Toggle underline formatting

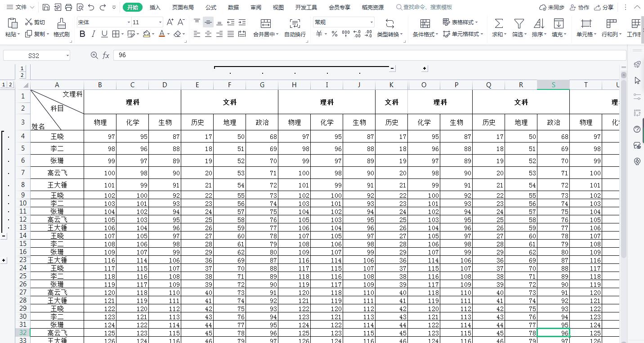(x=104, y=33)
